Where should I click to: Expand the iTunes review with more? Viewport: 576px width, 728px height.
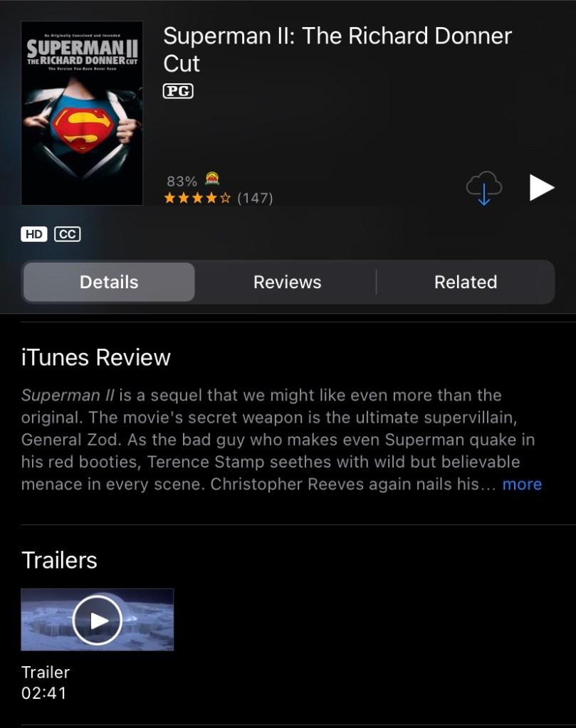pyautogui.click(x=522, y=484)
